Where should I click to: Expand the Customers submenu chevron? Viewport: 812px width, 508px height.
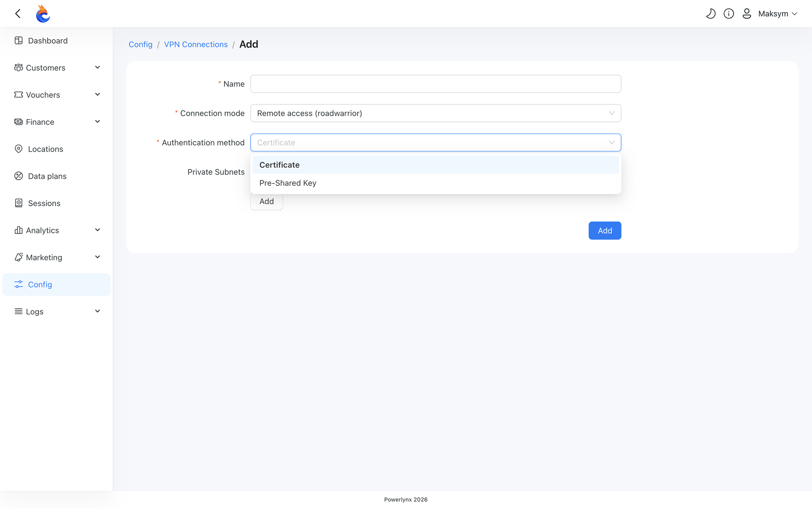coord(97,67)
